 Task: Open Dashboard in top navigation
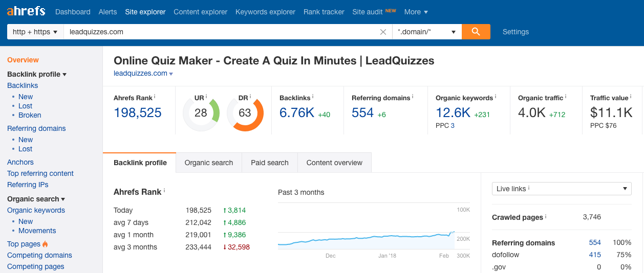pos(73,12)
